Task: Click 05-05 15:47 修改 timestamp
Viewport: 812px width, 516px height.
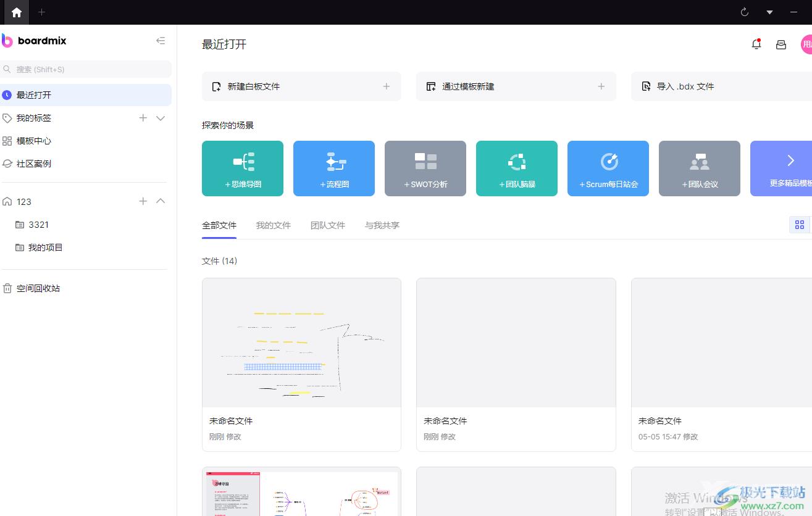Action: click(668, 436)
